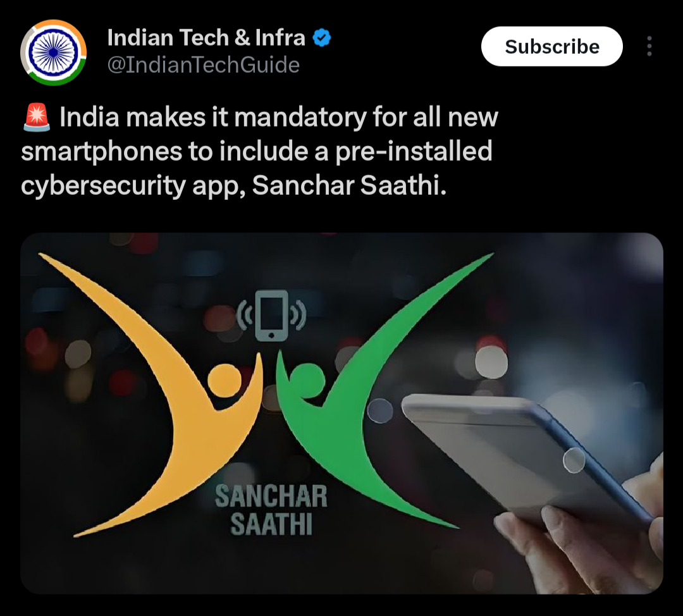683x616 pixels.
Task: Click 'pre-installed' in the post text
Action: pyautogui.click(x=414, y=152)
